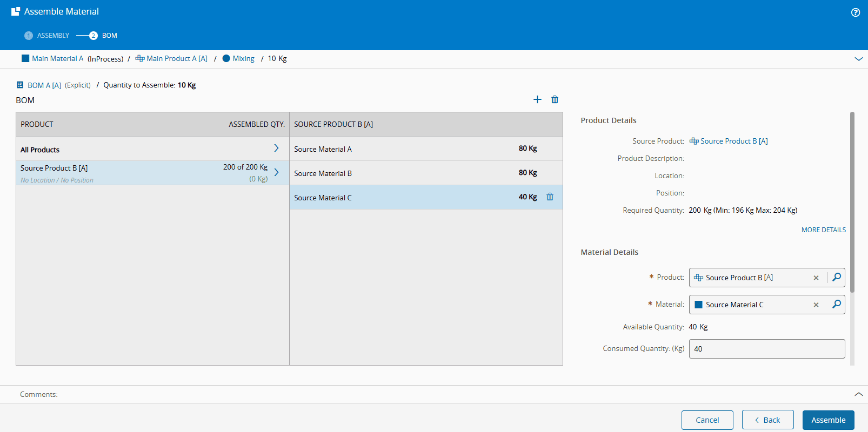The width and height of the screenshot is (868, 432).
Task: Search for a product using magnifier icon
Action: 836,278
